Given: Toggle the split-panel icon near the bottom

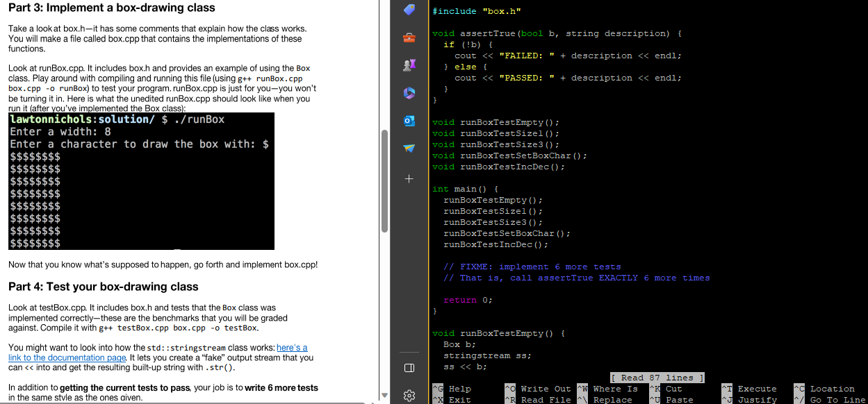Looking at the screenshot, I should (x=409, y=368).
